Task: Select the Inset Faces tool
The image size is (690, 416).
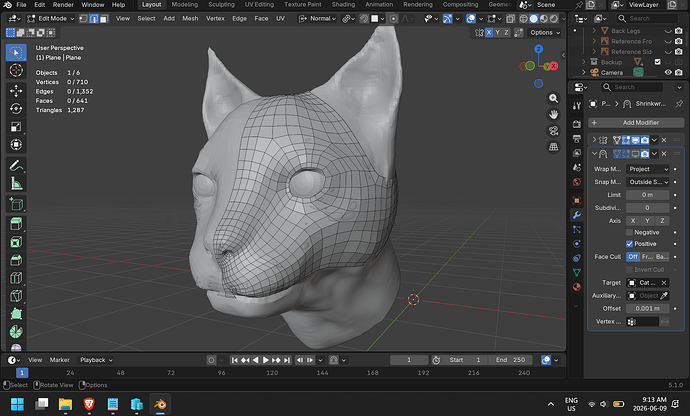Action: tap(16, 242)
